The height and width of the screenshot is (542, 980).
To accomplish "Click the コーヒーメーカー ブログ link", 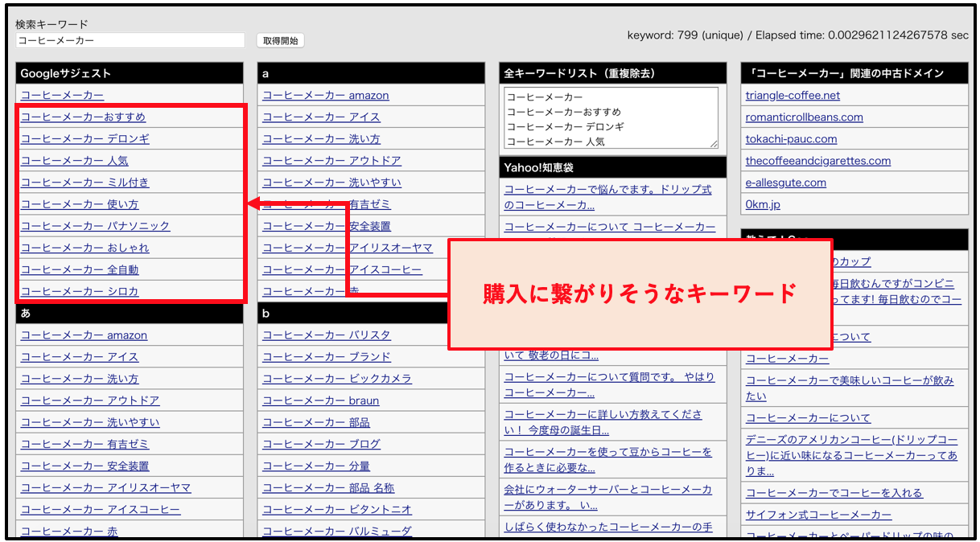I will [321, 444].
